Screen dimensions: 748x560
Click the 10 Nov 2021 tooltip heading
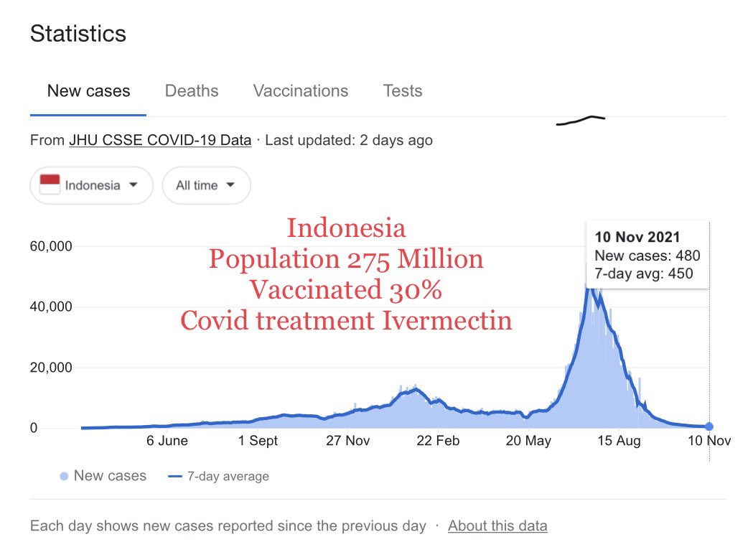(x=637, y=238)
